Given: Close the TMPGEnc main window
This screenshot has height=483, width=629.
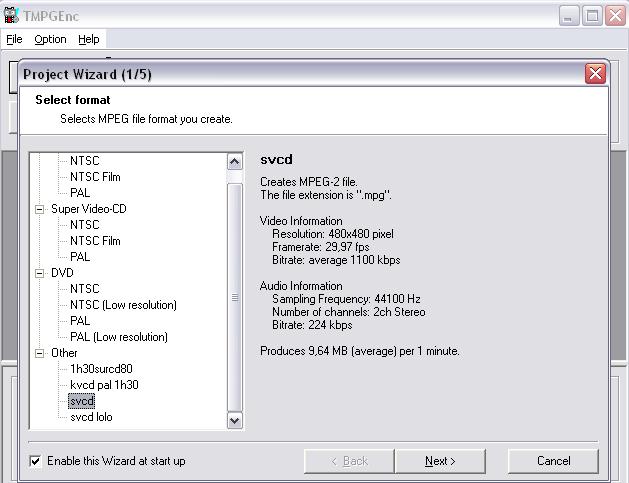Looking at the screenshot, I should tap(615, 16).
